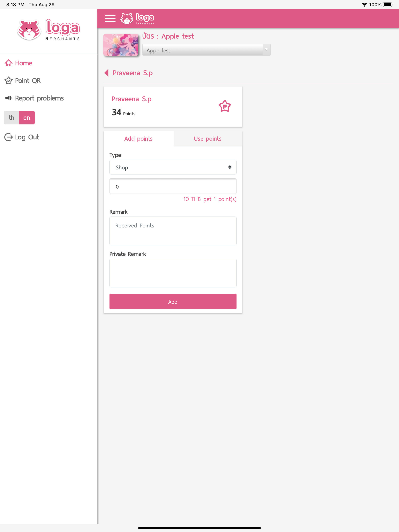Select the Add points tab
The width and height of the screenshot is (399, 532).
click(x=138, y=138)
